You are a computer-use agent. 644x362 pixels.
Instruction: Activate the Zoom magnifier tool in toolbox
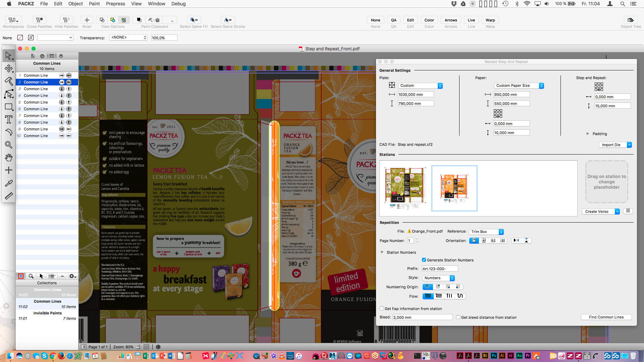point(8,145)
